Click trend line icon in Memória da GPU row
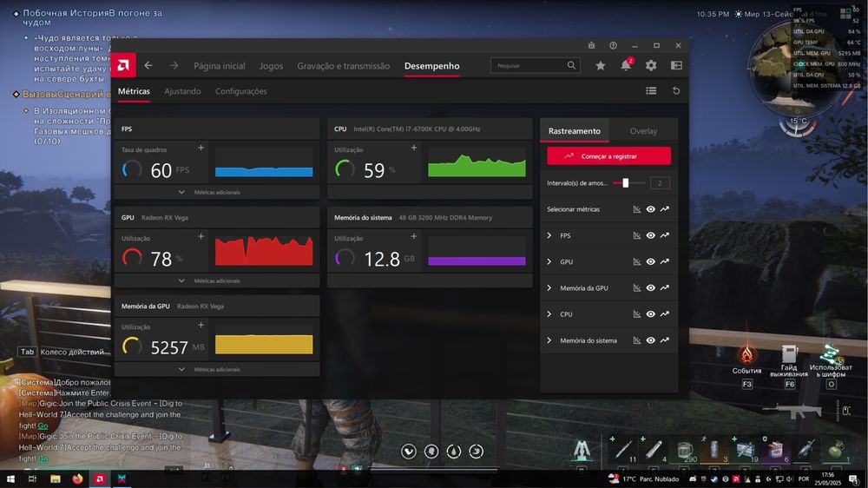Screen dimensions: 868x488 [664, 288]
